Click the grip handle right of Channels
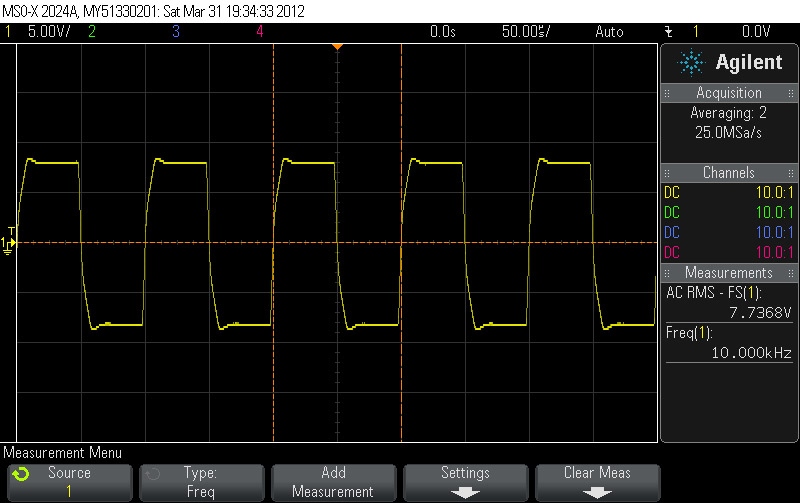Screen dimensions: 800x503 coord(791,173)
